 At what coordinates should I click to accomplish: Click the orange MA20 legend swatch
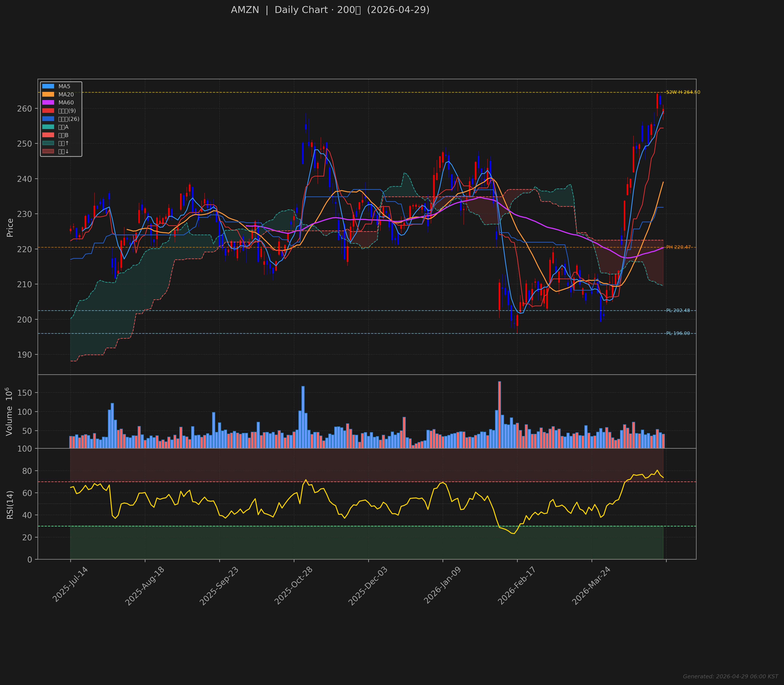click(48, 94)
